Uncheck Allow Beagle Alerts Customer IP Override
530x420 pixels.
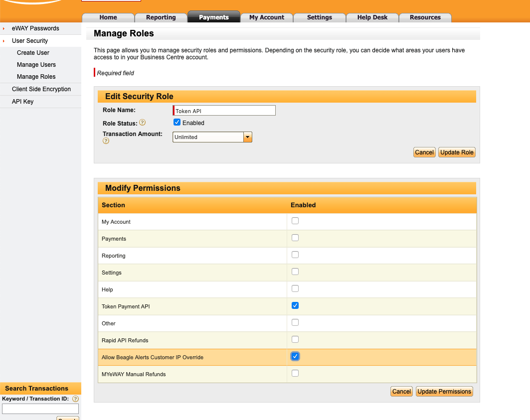(x=295, y=356)
